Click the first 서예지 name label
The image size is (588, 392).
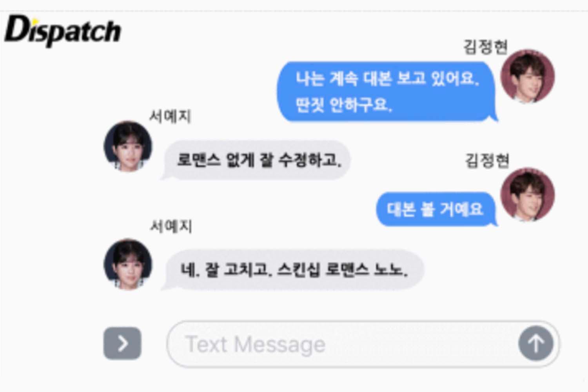point(170,116)
